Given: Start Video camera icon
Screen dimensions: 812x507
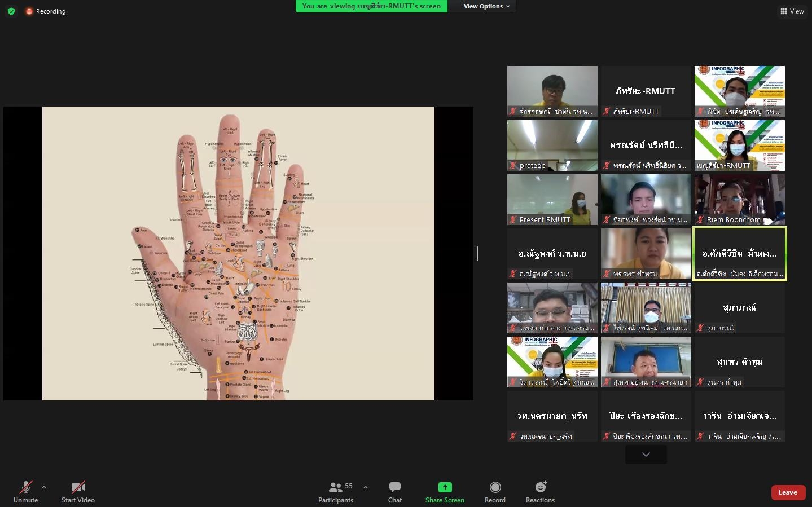Looking at the screenshot, I should (78, 487).
